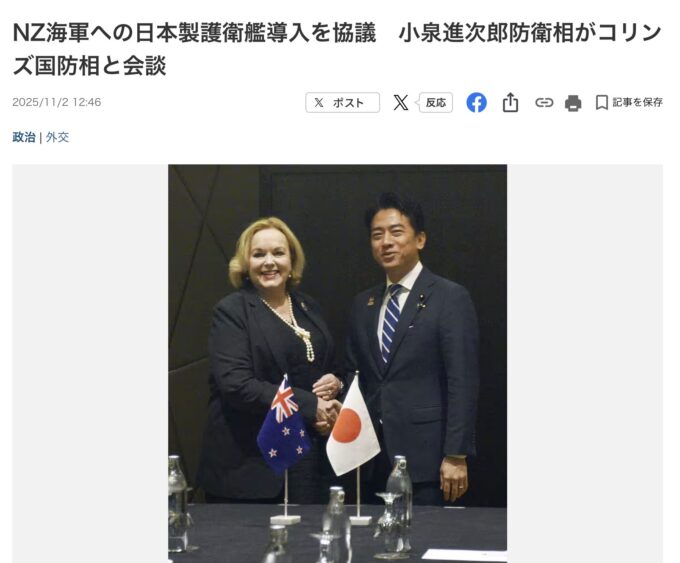Image resolution: width=680 pixels, height=563 pixels.
Task: Click the gray margin left of photo
Action: [x=90, y=363]
